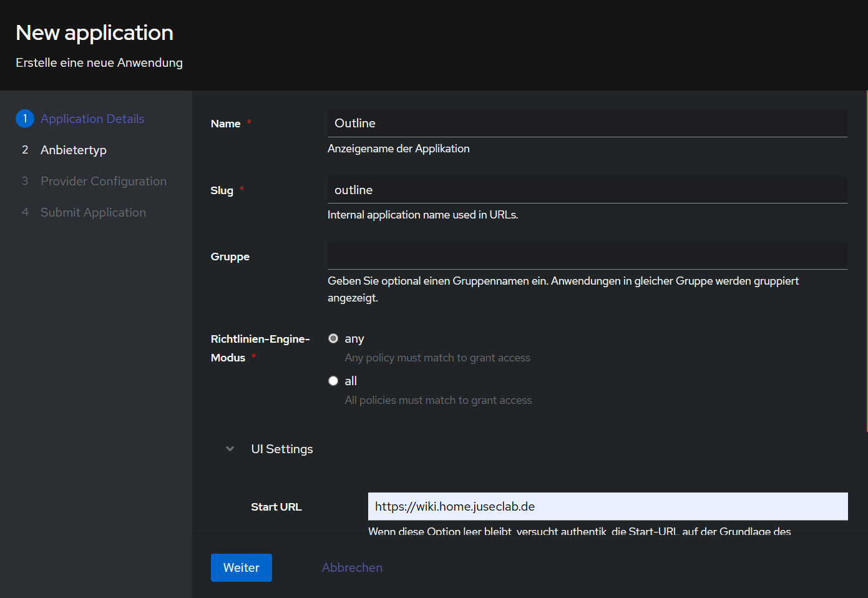Click the Slug field label

[x=222, y=190]
